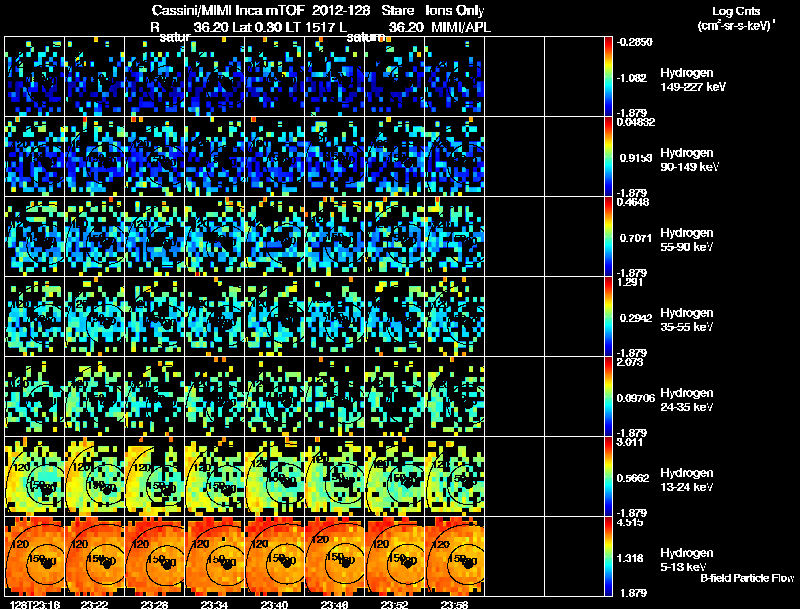Click the 2.073 scale maximum value

click(x=630, y=363)
